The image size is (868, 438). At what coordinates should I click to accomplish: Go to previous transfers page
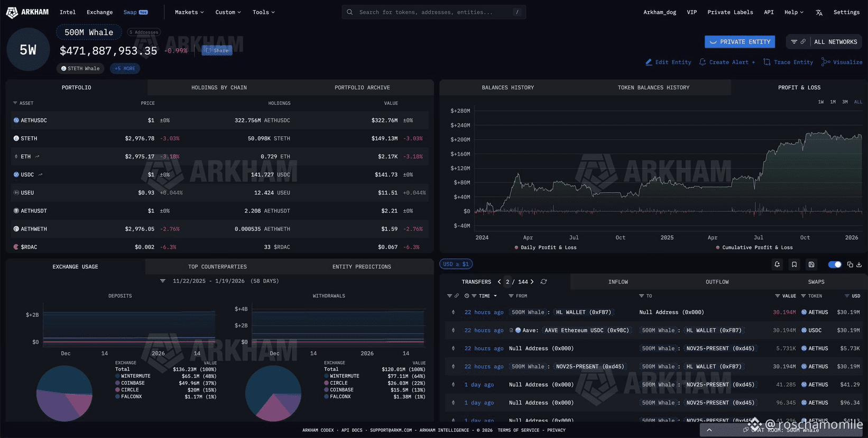(x=499, y=282)
